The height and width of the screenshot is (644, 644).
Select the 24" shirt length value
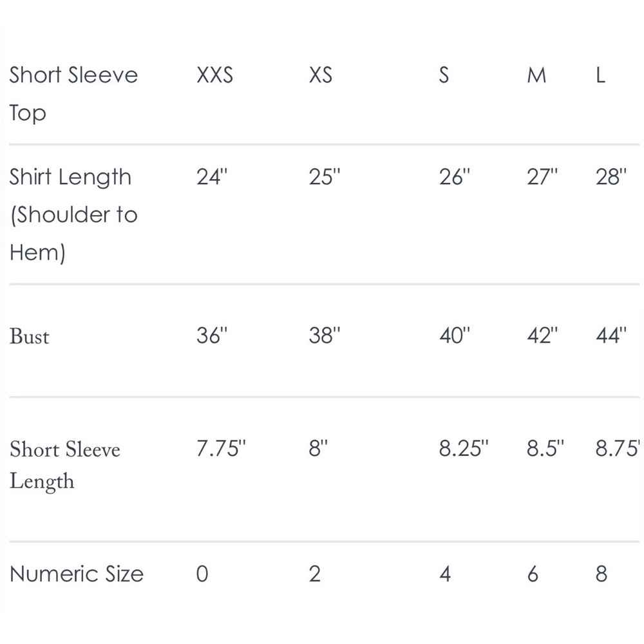(211, 177)
